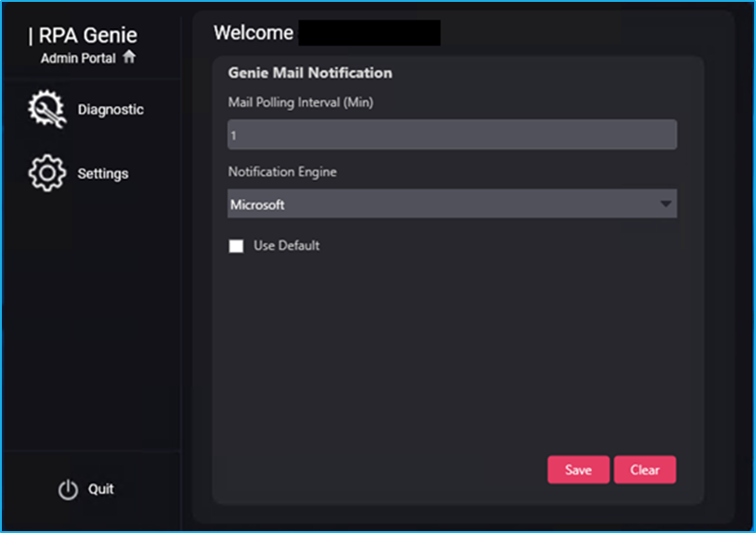Click the Welcome greeting text
The width and height of the screenshot is (756, 533).
click(253, 33)
